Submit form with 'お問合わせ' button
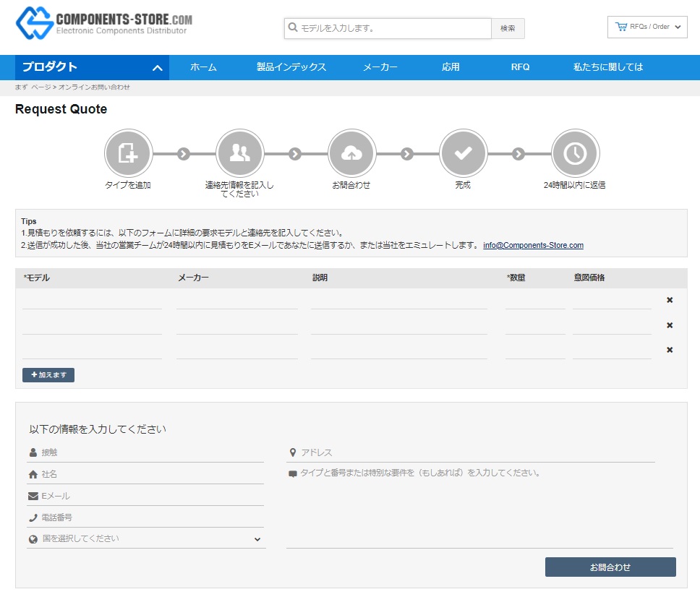The width and height of the screenshot is (700, 597). pos(610,567)
